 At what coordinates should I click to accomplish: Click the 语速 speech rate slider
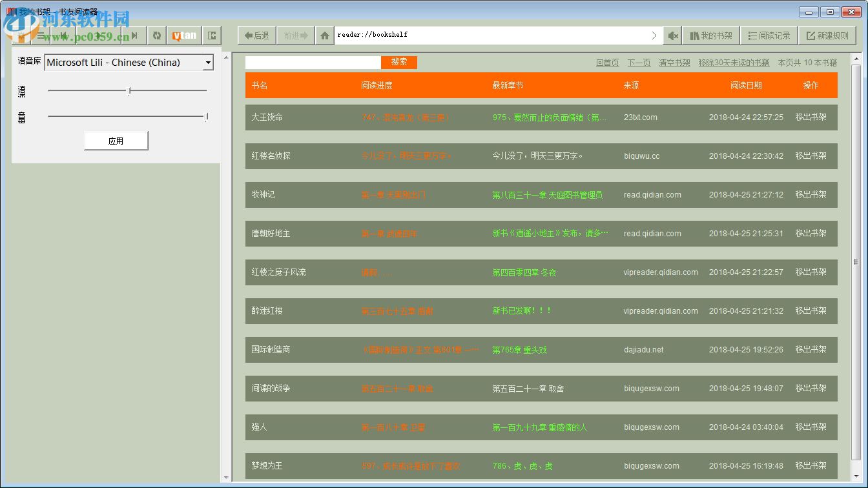point(127,91)
